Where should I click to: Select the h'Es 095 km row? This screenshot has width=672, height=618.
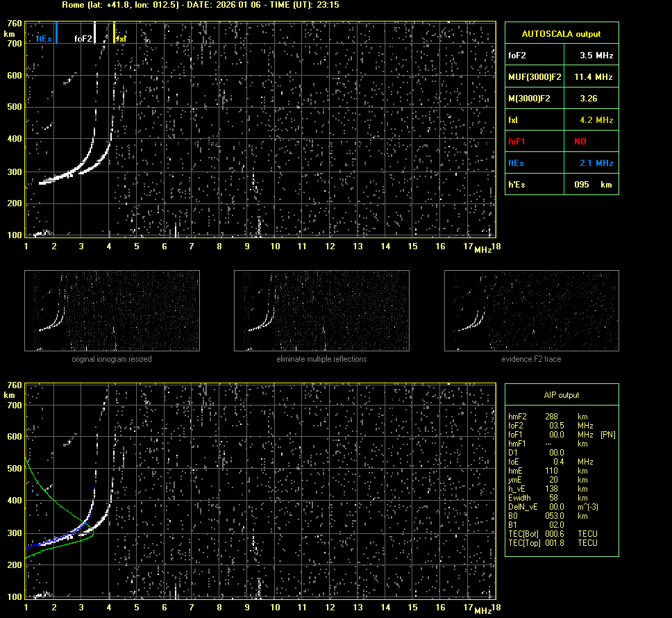(561, 185)
